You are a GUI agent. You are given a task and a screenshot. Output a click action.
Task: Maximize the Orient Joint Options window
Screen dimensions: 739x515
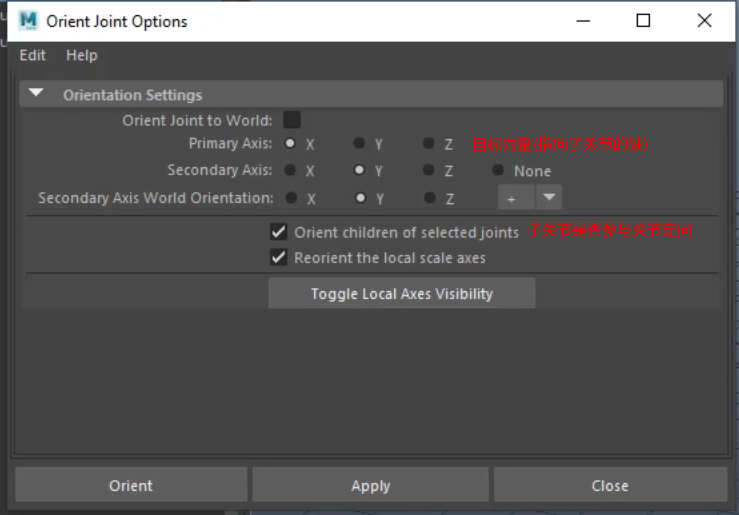[x=643, y=21]
